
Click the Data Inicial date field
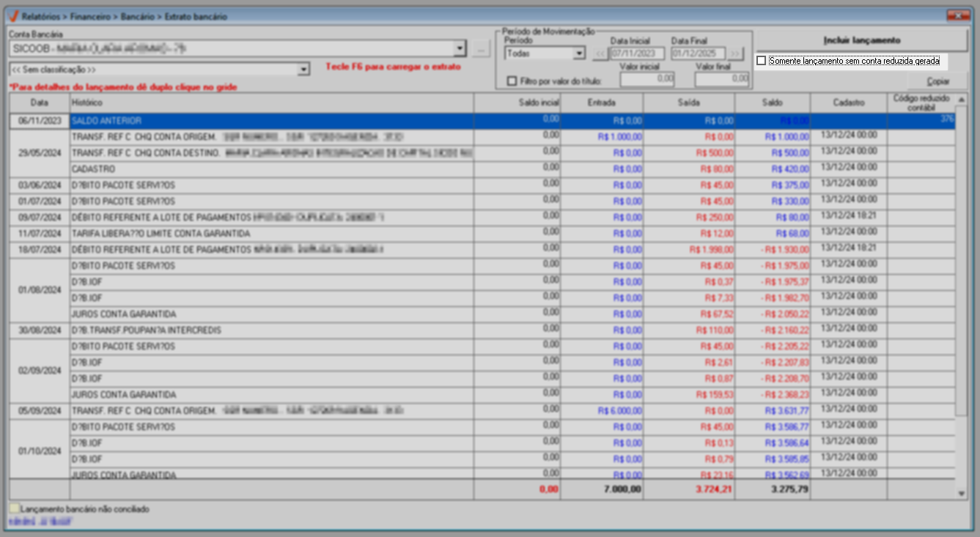[x=637, y=53]
